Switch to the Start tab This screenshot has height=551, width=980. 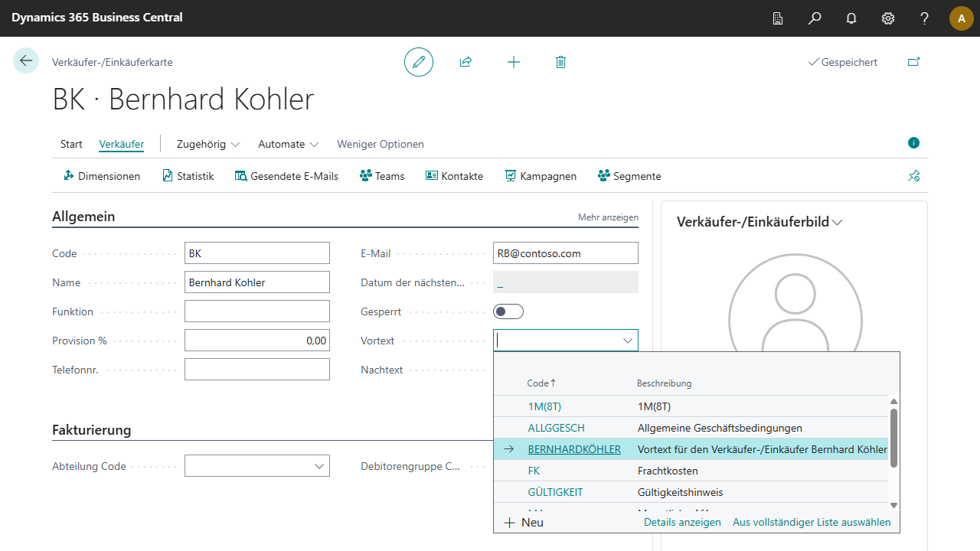click(x=71, y=144)
